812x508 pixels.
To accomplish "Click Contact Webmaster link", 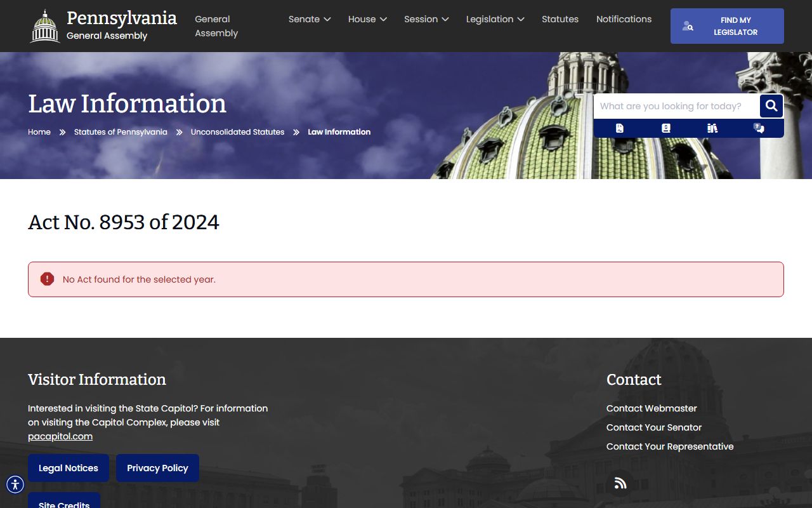I will point(652,408).
